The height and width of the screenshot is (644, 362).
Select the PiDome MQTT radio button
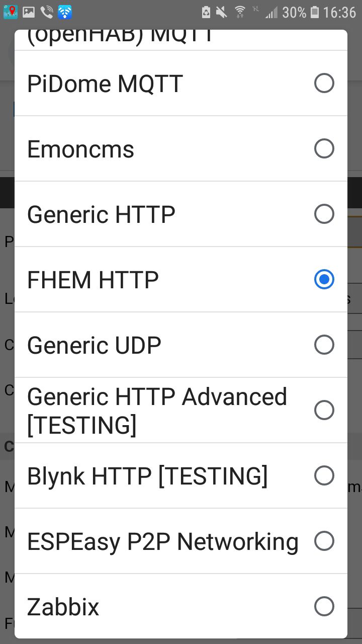[324, 83]
